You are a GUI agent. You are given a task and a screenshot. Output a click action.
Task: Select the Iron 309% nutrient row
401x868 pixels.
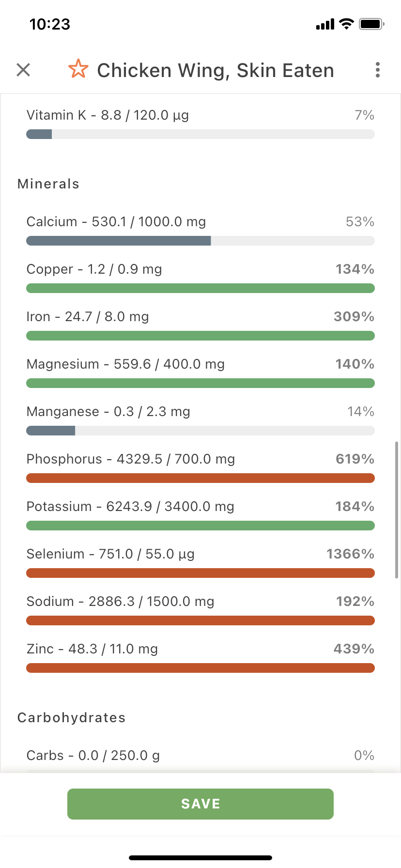200,325
